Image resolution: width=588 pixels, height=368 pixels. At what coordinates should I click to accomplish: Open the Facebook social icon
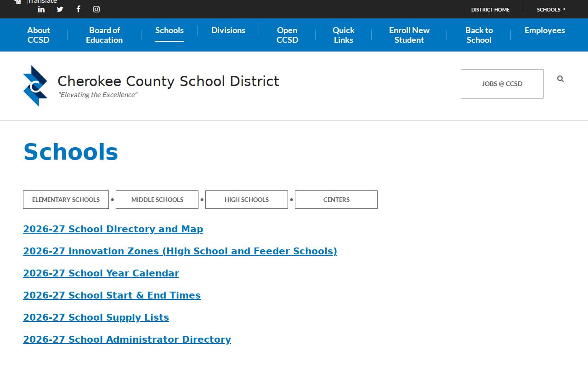(78, 9)
